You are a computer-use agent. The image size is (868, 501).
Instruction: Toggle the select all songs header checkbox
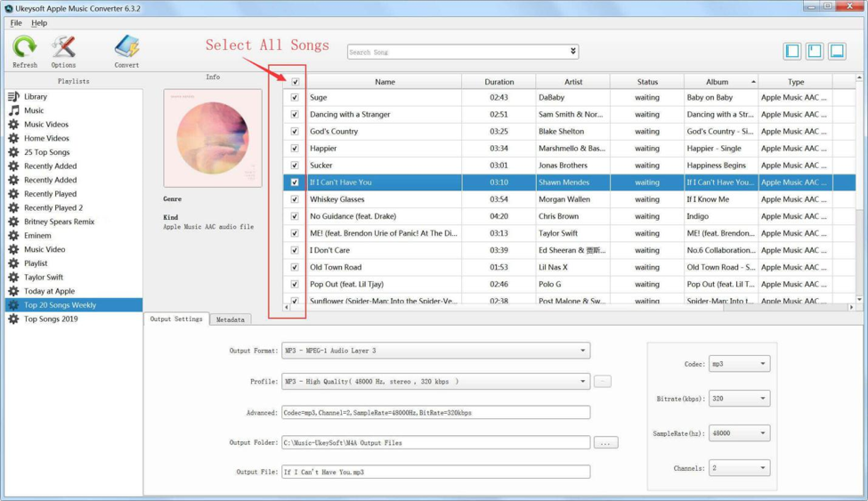pos(295,81)
